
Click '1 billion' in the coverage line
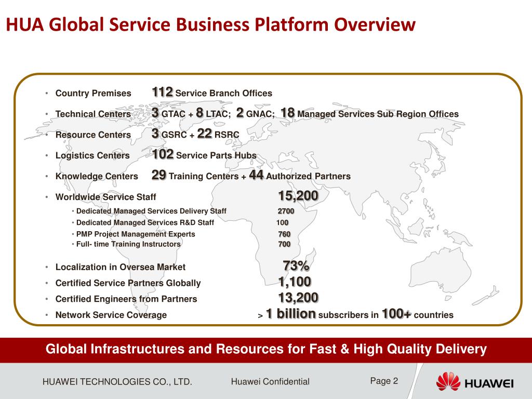coord(291,314)
